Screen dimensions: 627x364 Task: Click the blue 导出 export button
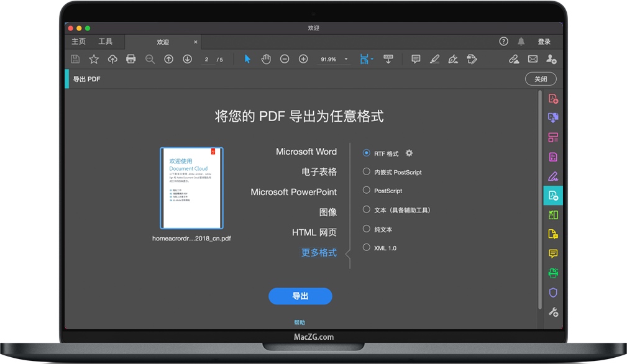click(300, 296)
